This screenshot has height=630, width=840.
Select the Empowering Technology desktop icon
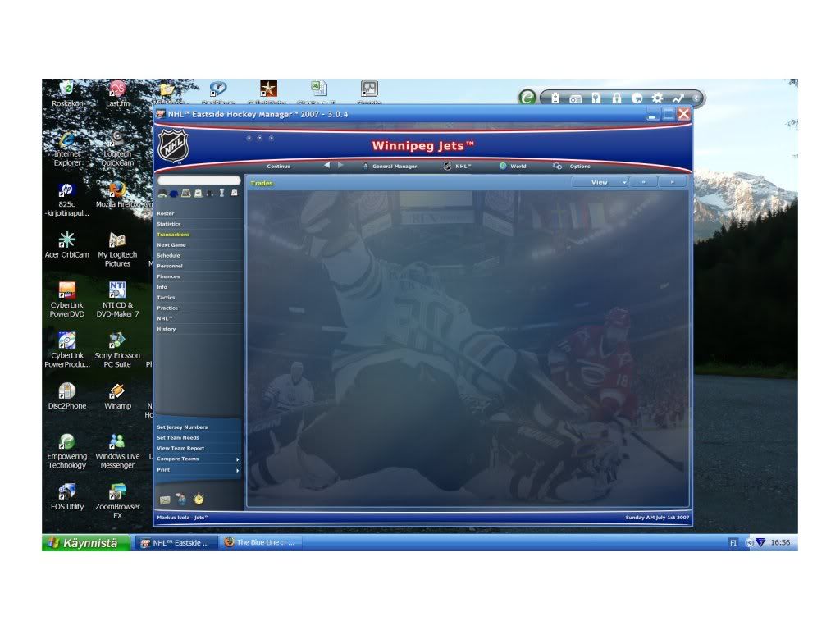point(67,451)
